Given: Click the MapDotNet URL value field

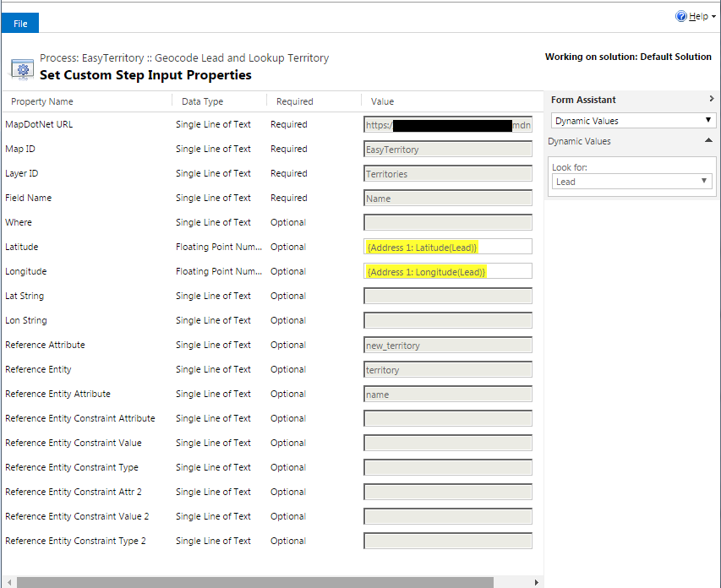Looking at the screenshot, I should point(448,124).
